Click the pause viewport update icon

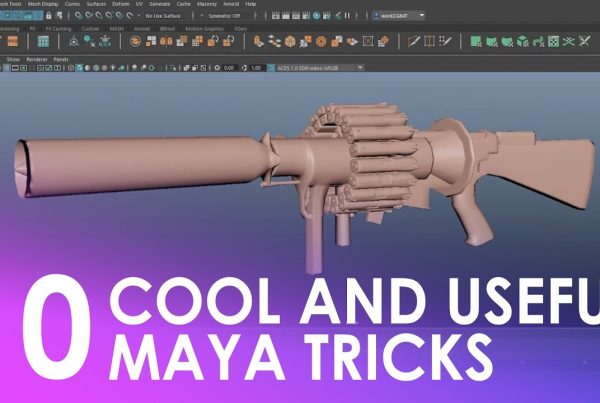coord(347,16)
